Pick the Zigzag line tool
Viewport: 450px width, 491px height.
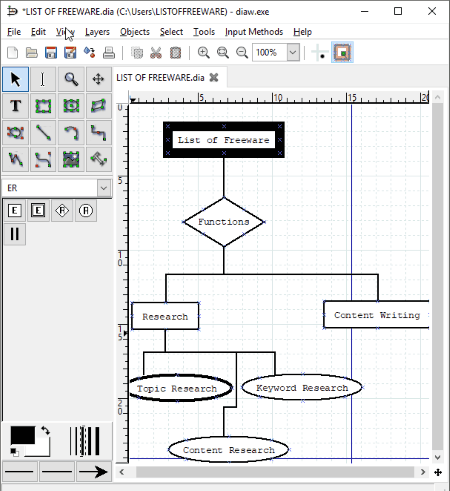[99, 133]
